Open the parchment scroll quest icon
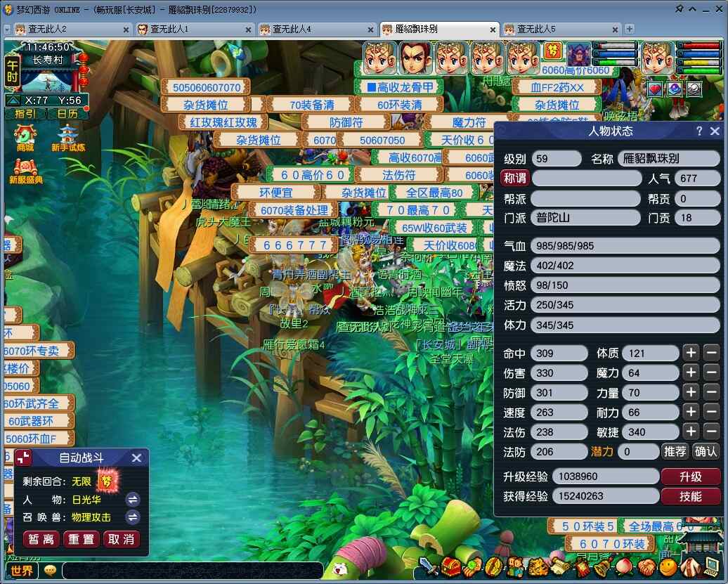Viewport: 728px width, 584px height. [x=560, y=566]
